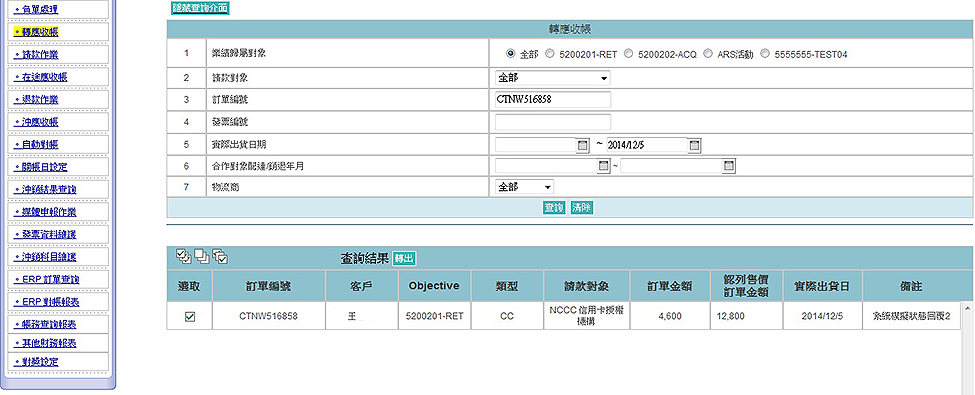Open 在途應收帳 in the sidebar
The width and height of the screenshot is (975, 395).
[40, 77]
